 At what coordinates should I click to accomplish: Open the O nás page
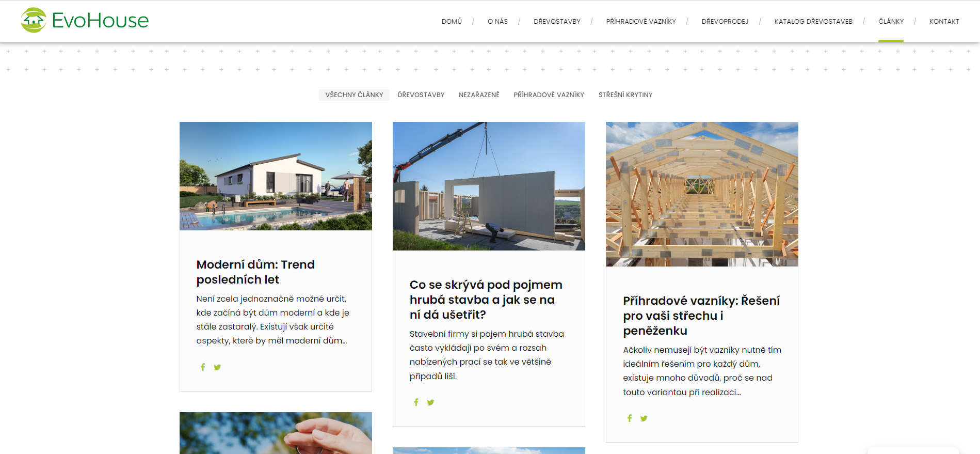coord(497,21)
